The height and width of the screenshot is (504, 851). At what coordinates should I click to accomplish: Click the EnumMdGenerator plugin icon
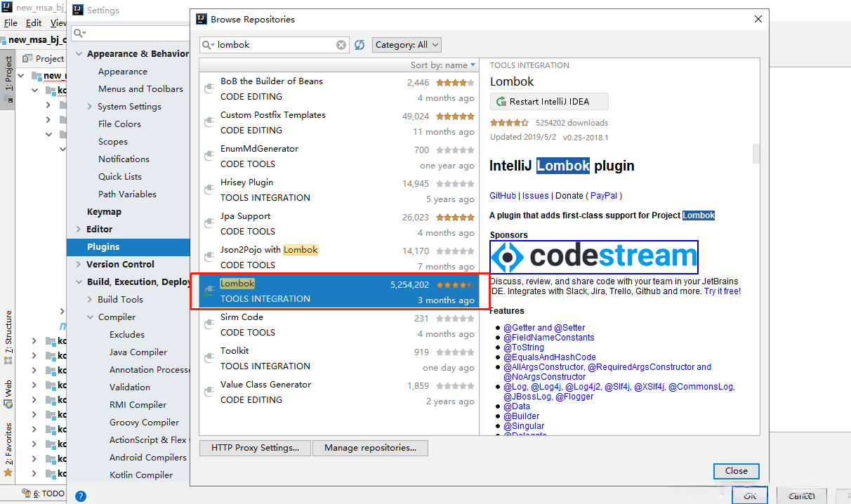209,156
